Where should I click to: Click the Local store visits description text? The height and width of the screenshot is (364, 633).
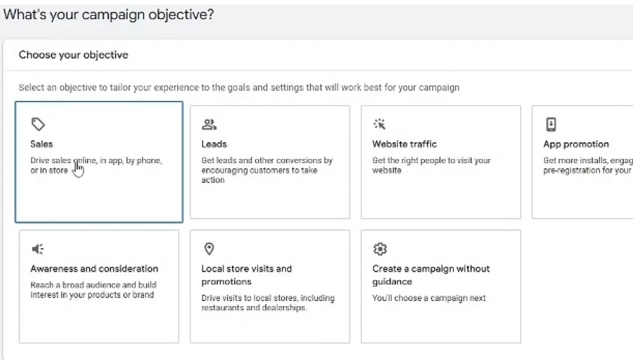[268, 303]
